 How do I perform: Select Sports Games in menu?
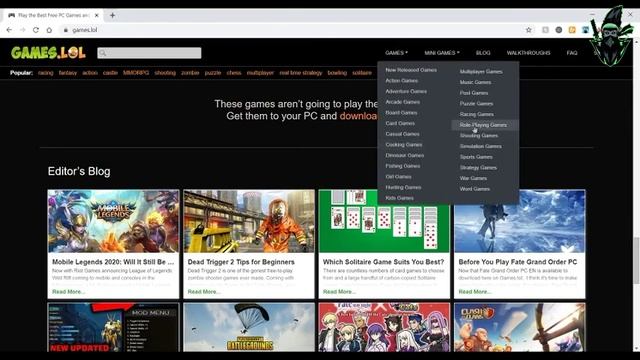click(476, 157)
